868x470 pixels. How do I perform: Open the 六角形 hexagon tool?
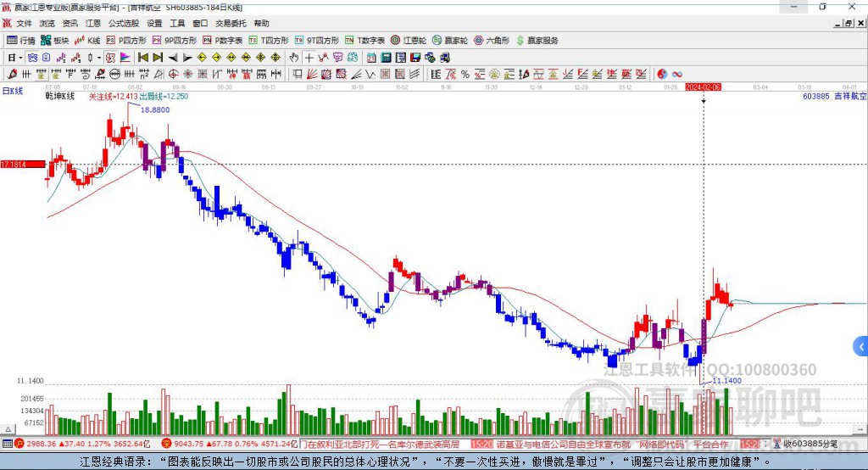[x=492, y=41]
